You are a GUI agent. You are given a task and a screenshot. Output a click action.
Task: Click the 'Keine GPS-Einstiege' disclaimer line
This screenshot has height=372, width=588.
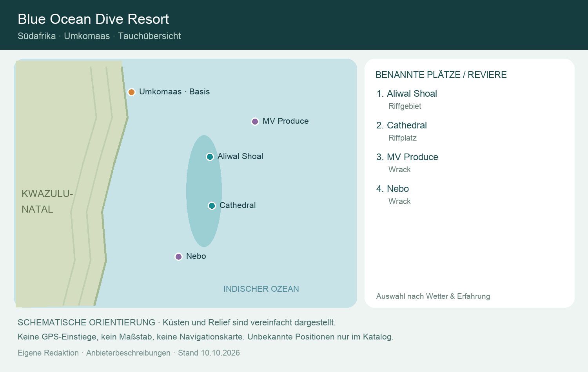click(205, 337)
